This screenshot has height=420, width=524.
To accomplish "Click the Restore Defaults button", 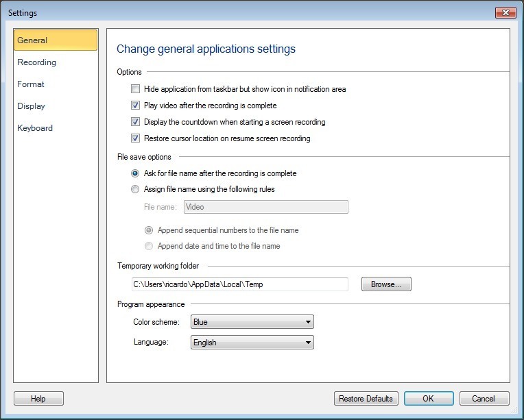I will coord(366,399).
